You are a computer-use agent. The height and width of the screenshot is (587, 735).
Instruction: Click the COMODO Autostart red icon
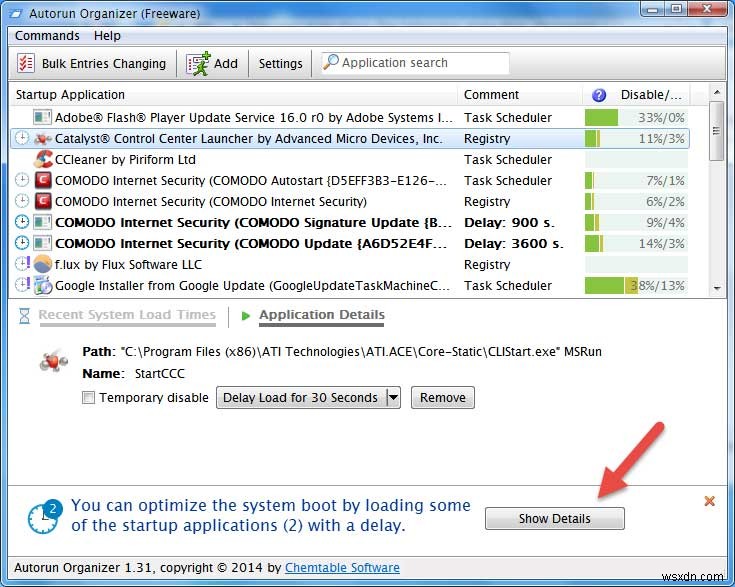[43, 180]
